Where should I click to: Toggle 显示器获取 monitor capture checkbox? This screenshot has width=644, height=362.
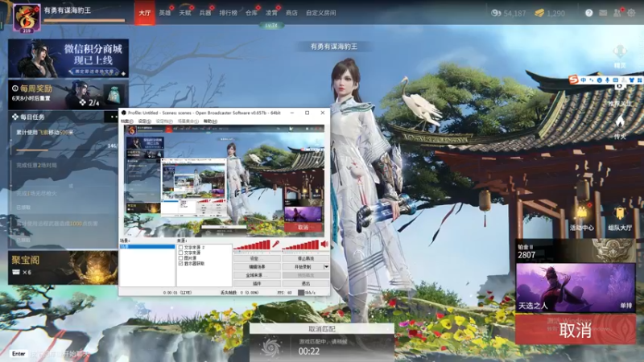[180, 264]
